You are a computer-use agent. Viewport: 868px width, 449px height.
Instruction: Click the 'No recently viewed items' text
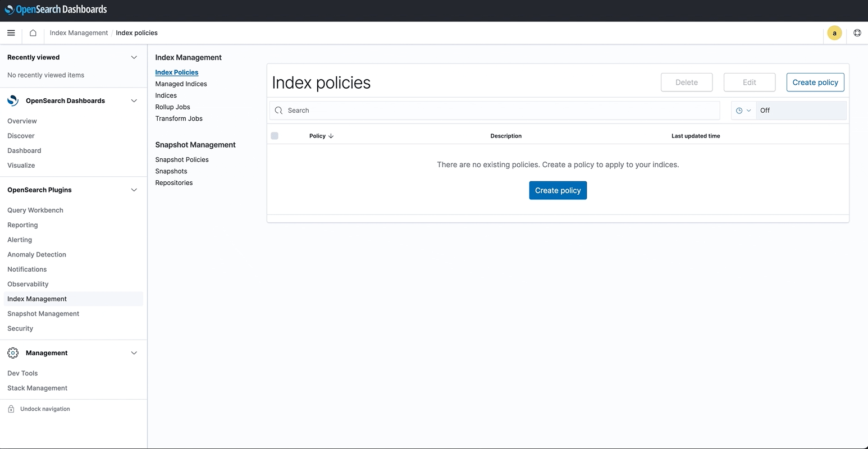(45, 75)
